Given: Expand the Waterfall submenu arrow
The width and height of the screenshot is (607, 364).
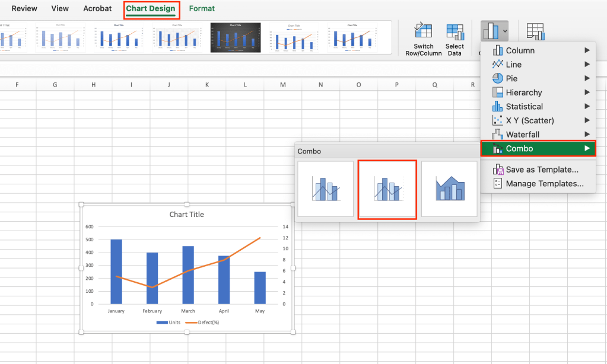Looking at the screenshot, I should 587,134.
